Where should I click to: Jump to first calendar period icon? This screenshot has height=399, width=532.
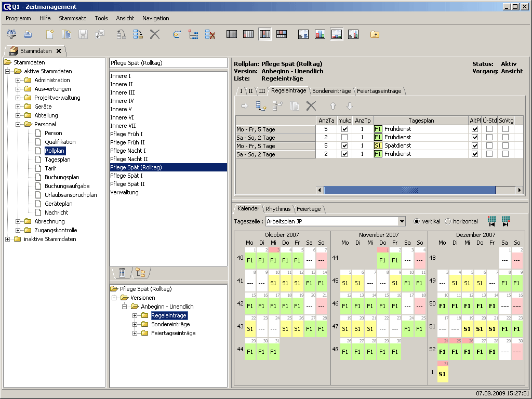491,221
